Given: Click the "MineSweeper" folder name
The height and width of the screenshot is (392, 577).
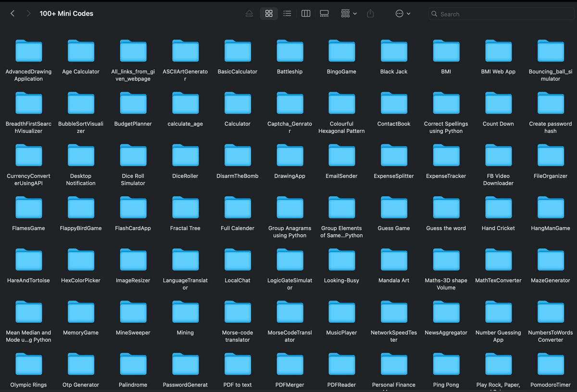Looking at the screenshot, I should [x=133, y=332].
